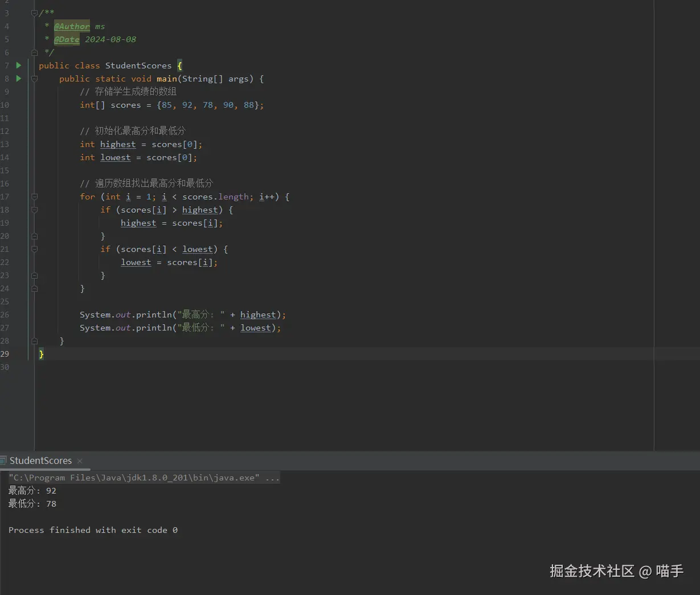
Task: Click the Process finished with exit code 0 message
Action: click(x=93, y=530)
